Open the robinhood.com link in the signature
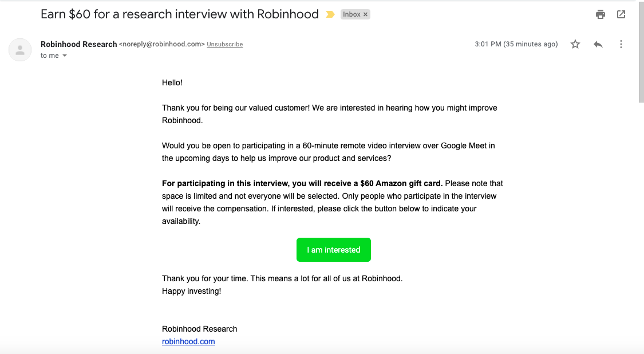 point(188,341)
